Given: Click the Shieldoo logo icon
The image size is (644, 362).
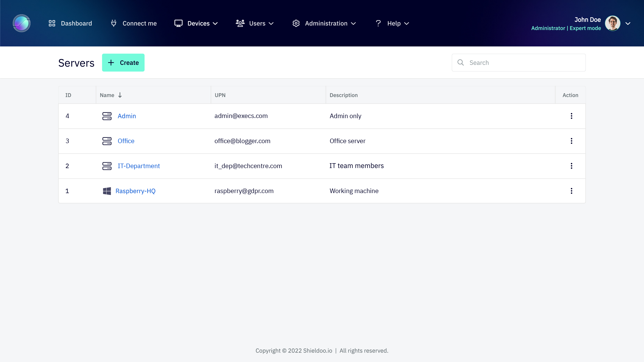Looking at the screenshot, I should click(21, 23).
